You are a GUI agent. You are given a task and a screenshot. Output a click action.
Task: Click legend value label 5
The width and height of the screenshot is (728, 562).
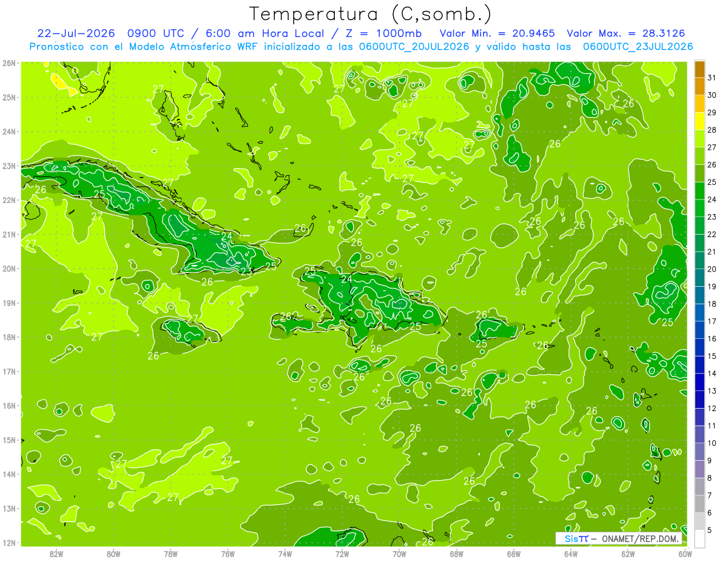[710, 530]
